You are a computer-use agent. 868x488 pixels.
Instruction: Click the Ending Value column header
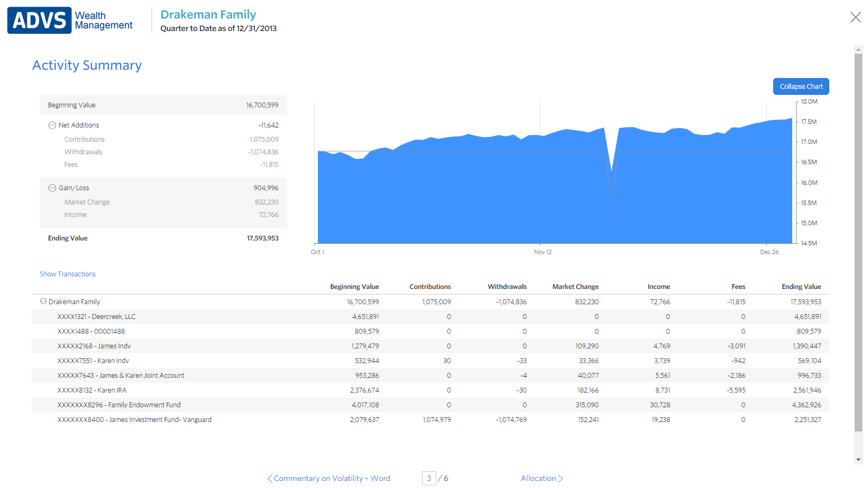click(801, 287)
